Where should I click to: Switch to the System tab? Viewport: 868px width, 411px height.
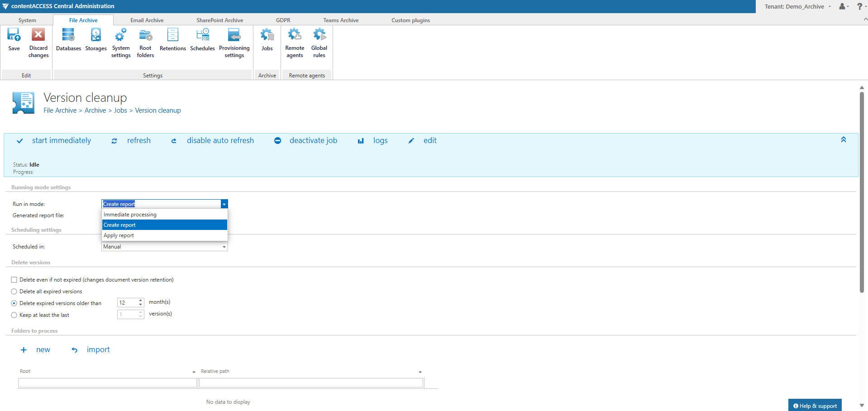27,20
